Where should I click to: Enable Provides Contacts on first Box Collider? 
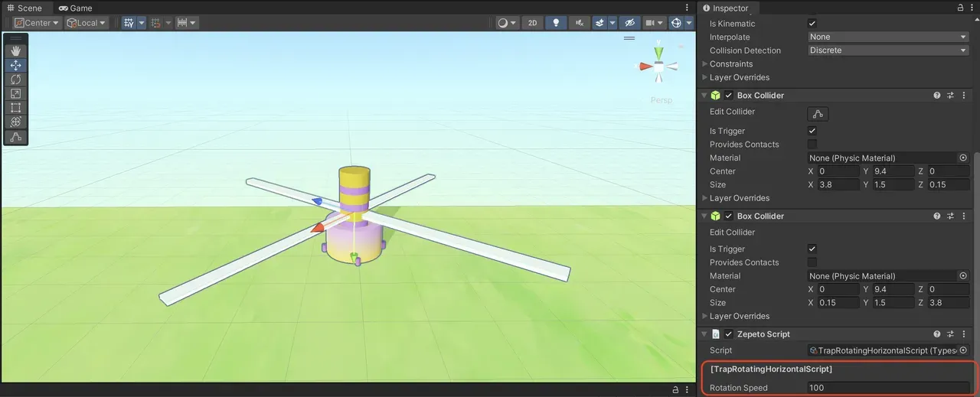[812, 145]
